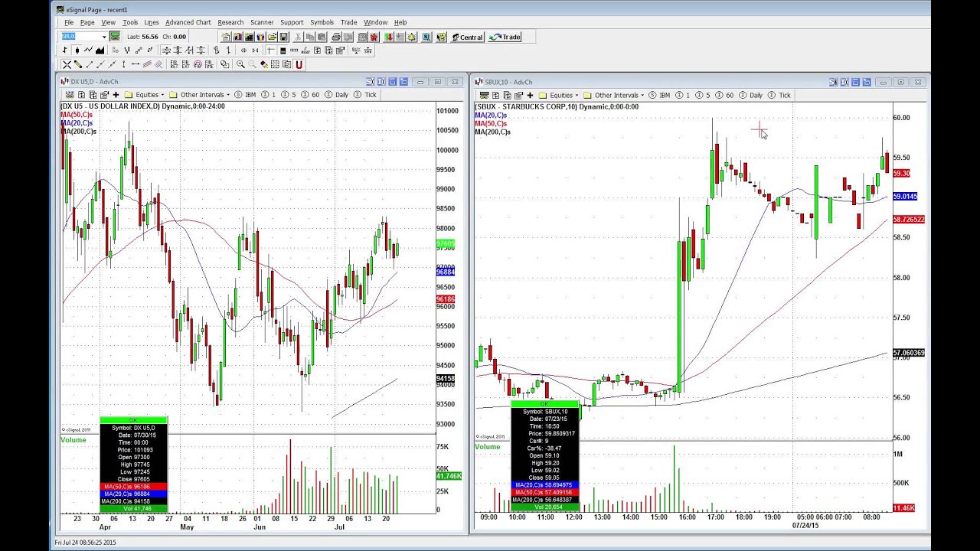Click the red down-arrow icon in main toolbar
980x551 pixels.
tap(387, 37)
